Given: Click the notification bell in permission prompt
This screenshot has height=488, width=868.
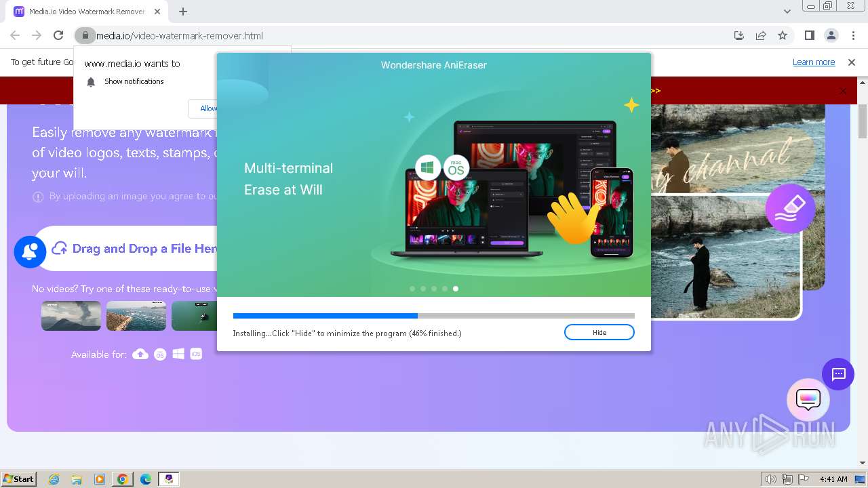Looking at the screenshot, I should coord(91,81).
